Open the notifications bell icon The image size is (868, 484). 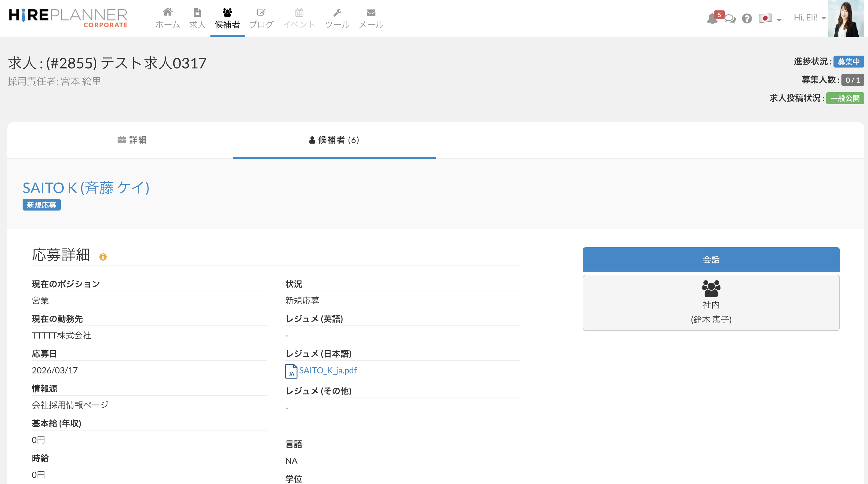(x=712, y=19)
